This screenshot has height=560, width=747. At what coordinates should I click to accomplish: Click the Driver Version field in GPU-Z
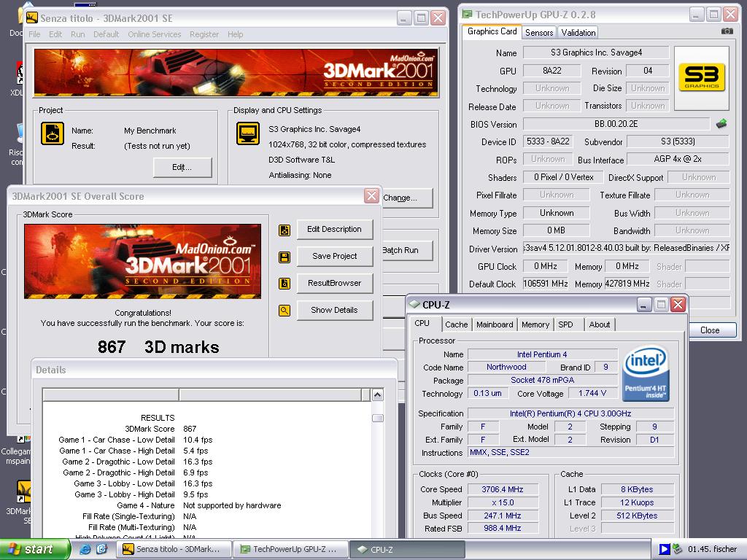click(626, 248)
